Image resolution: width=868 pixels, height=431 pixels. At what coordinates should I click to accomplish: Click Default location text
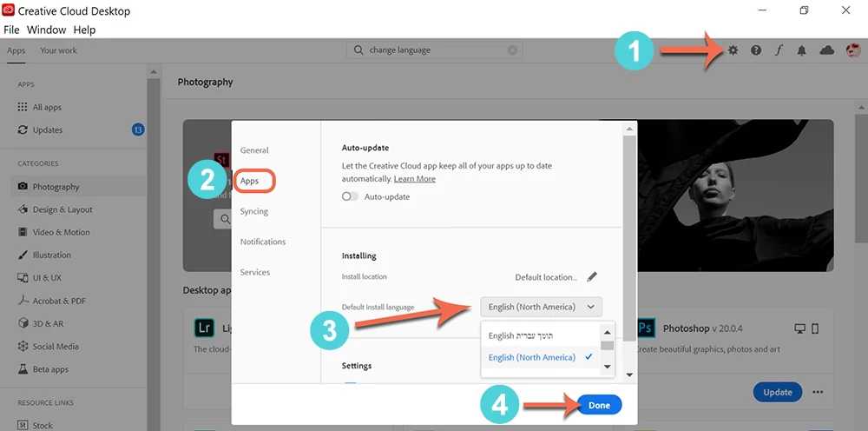(546, 277)
